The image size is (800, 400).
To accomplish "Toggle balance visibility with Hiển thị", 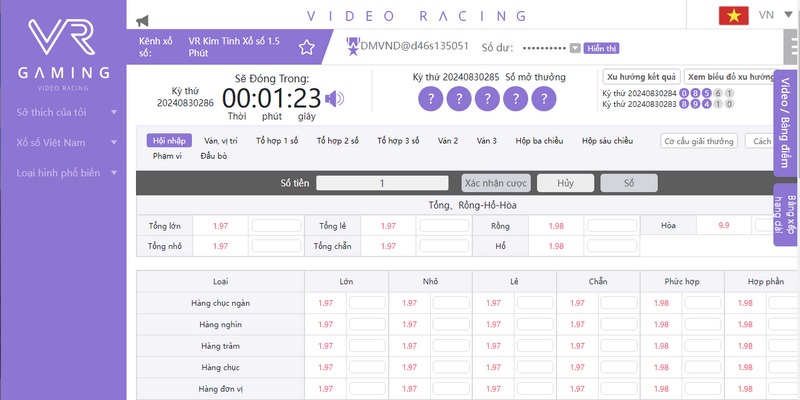I will tap(601, 48).
